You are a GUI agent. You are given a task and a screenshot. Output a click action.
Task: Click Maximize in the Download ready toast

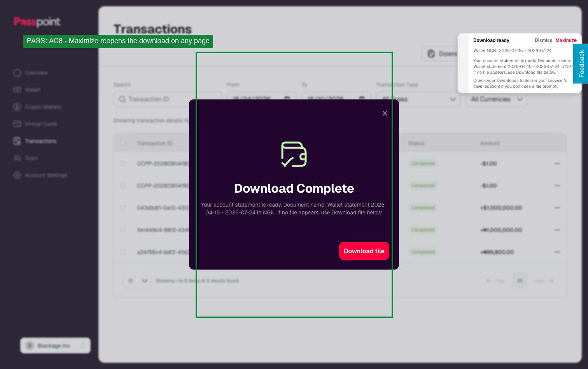pos(566,40)
